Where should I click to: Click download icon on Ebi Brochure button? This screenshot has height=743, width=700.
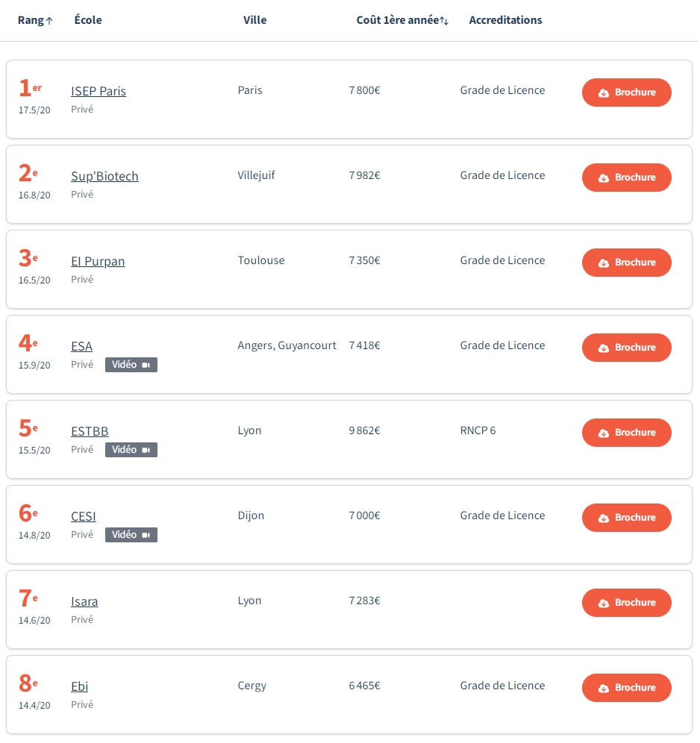tap(604, 689)
